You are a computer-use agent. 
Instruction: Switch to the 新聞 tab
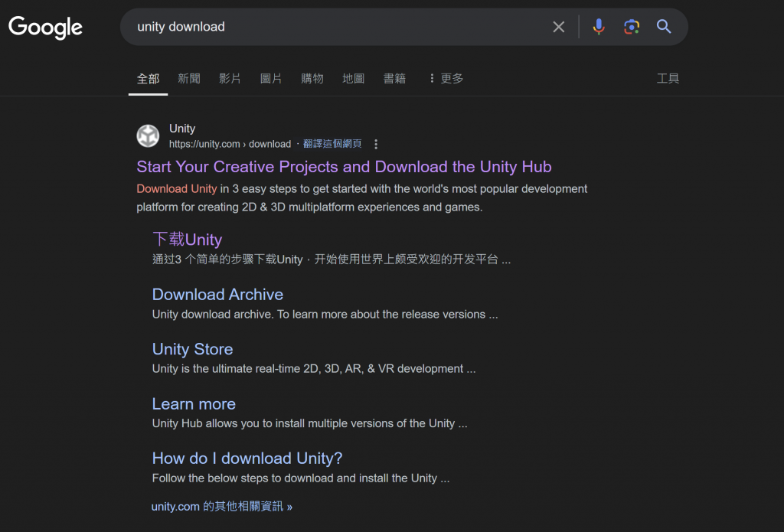click(x=189, y=79)
